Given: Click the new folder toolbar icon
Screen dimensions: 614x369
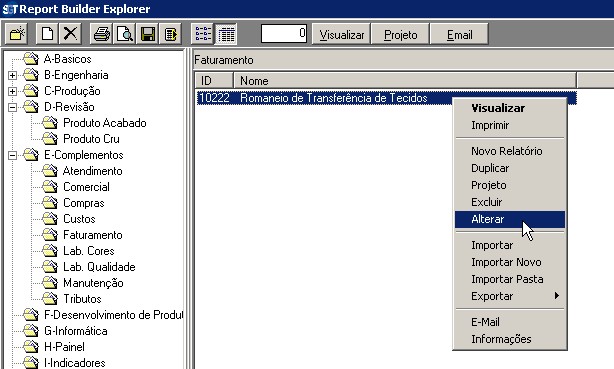Looking at the screenshot, I should pyautogui.click(x=16, y=34).
